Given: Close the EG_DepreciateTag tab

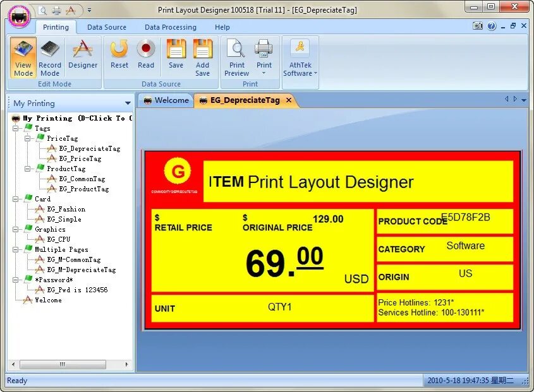Looking at the screenshot, I should pyautogui.click(x=289, y=100).
